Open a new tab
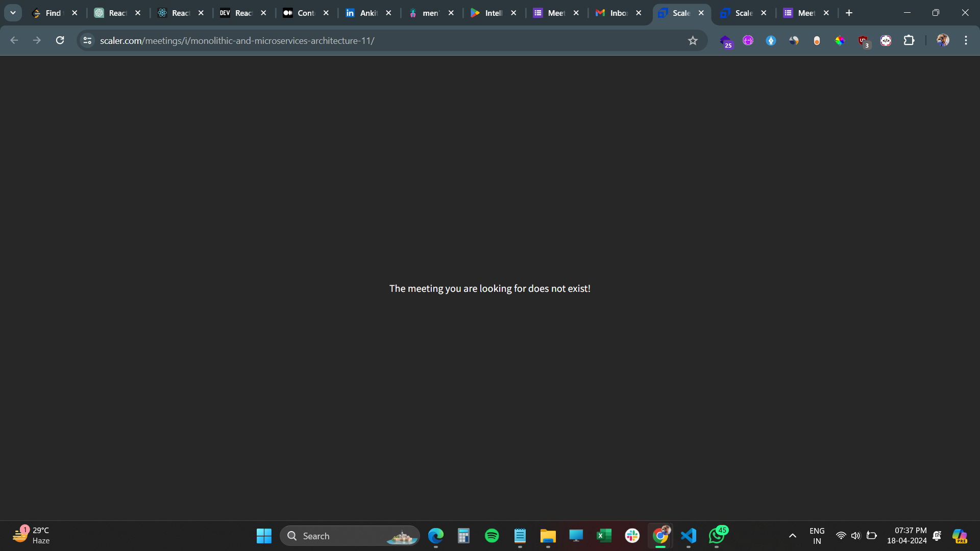980x551 pixels. pos(849,13)
